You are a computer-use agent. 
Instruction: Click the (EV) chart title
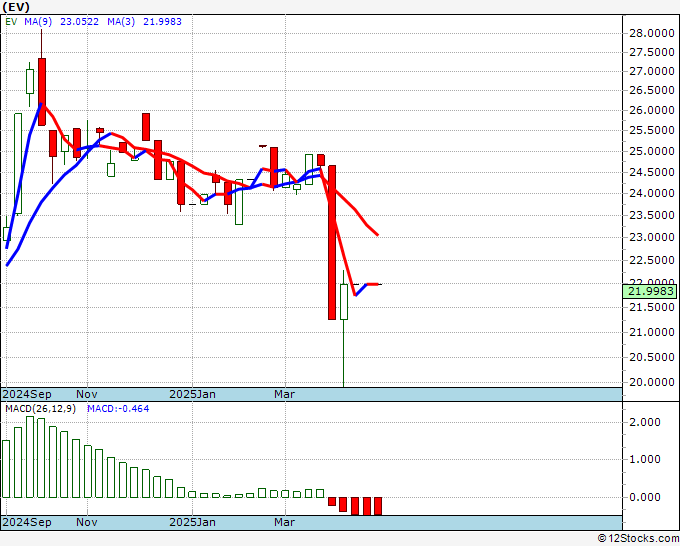pos(16,7)
